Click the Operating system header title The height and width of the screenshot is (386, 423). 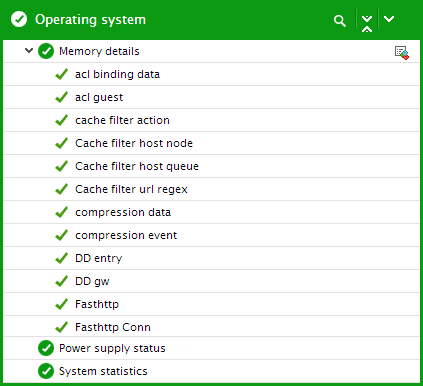(91, 20)
